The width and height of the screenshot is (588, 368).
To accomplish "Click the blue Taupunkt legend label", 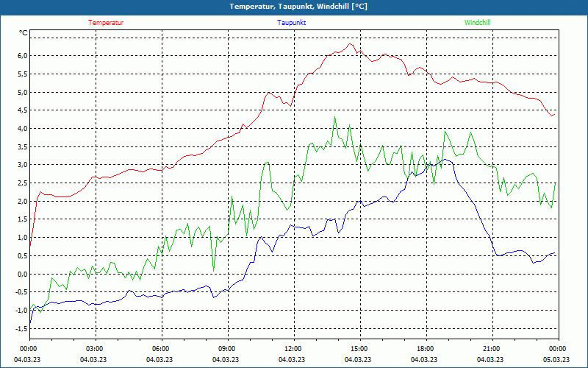I will pos(291,23).
